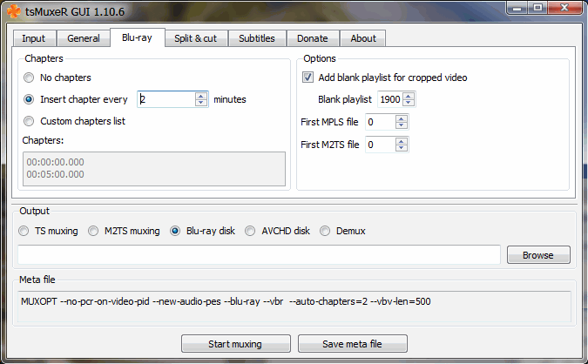
Task: Increase the Blank playlist number
Action: pos(409,96)
